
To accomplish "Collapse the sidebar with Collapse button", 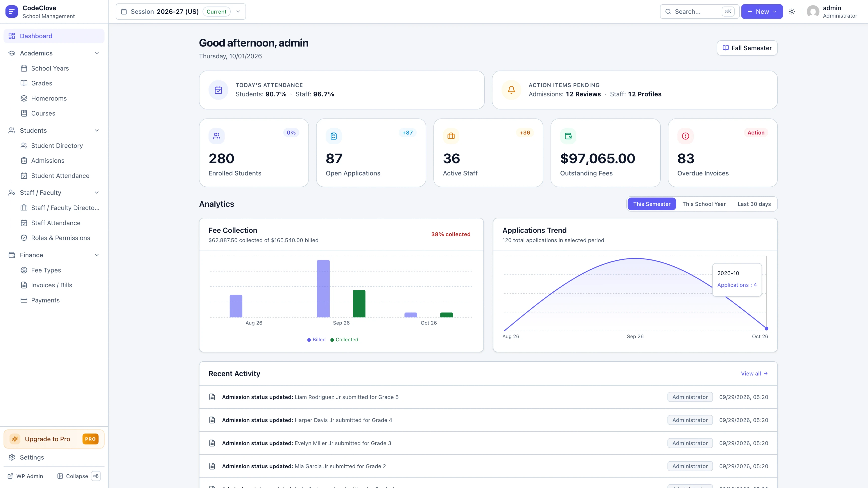I will tap(79, 476).
